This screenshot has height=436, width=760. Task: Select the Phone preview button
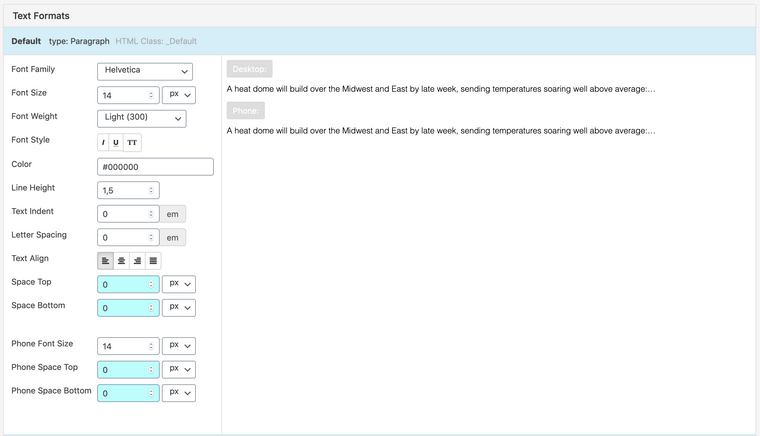[x=245, y=111]
